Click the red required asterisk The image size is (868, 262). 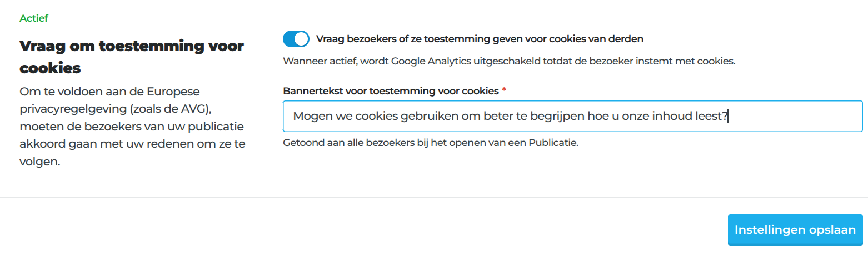504,89
